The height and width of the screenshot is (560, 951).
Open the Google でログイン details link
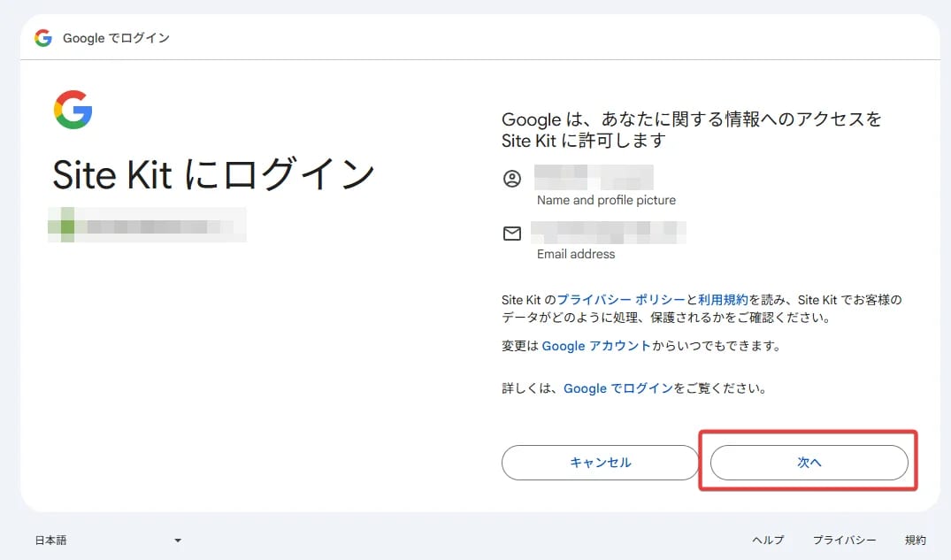click(x=619, y=388)
